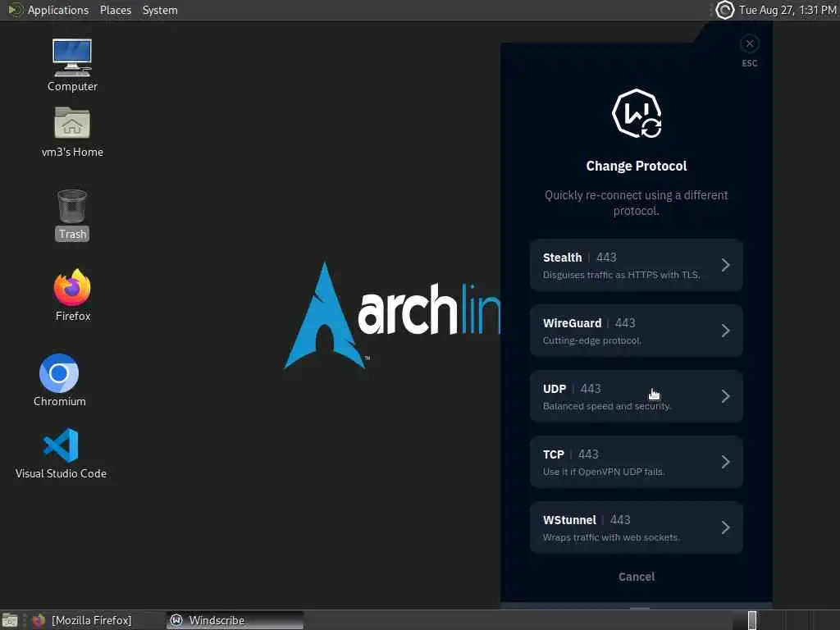This screenshot has height=630, width=840.
Task: Click the Windscribe tray icon in top panel
Action: coord(724,10)
